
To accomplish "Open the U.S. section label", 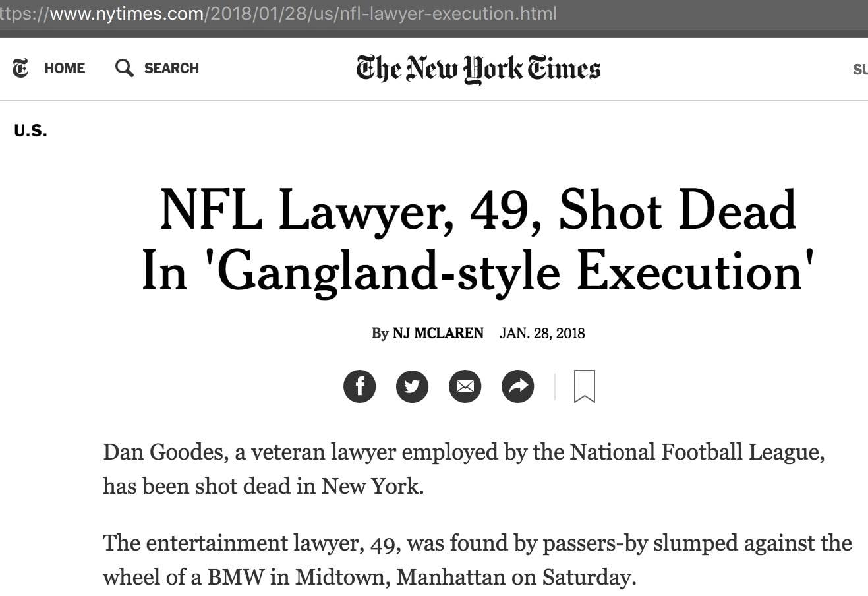I will [x=30, y=130].
